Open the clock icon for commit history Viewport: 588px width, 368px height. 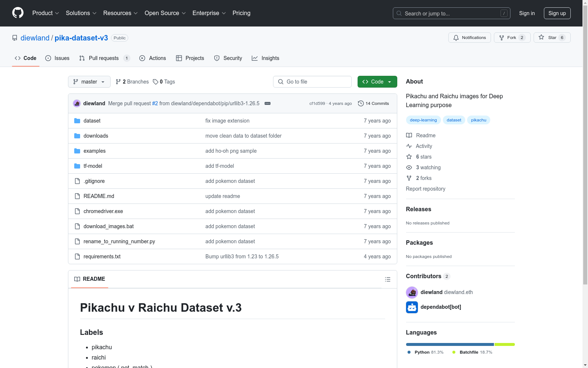(x=361, y=103)
